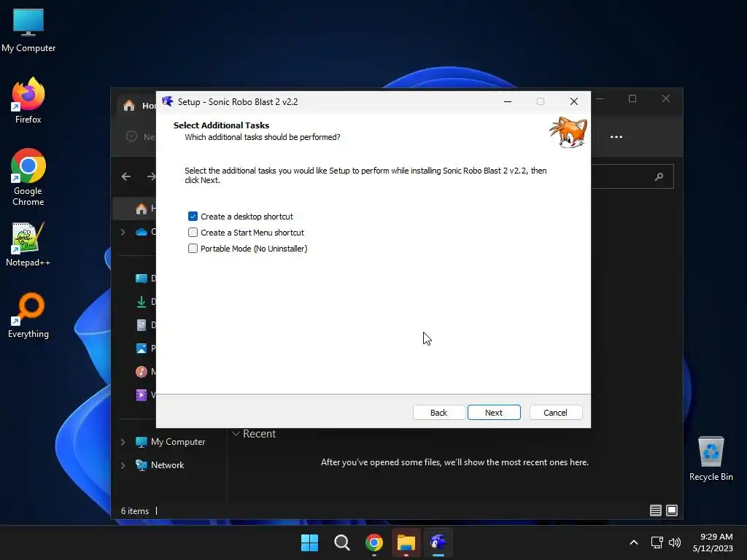Go Back in the Setup wizard
This screenshot has height=560, width=747.
438,413
